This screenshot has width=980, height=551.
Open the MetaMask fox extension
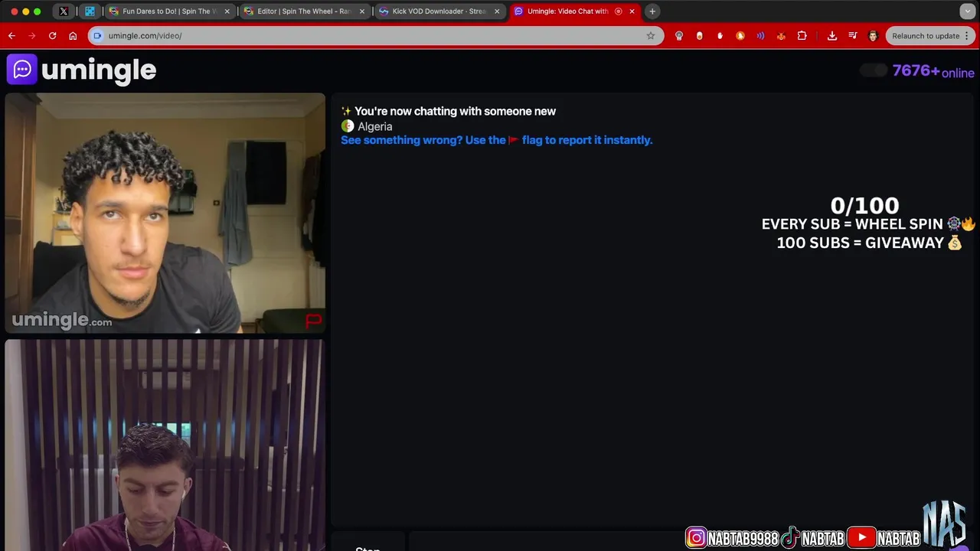(x=781, y=36)
